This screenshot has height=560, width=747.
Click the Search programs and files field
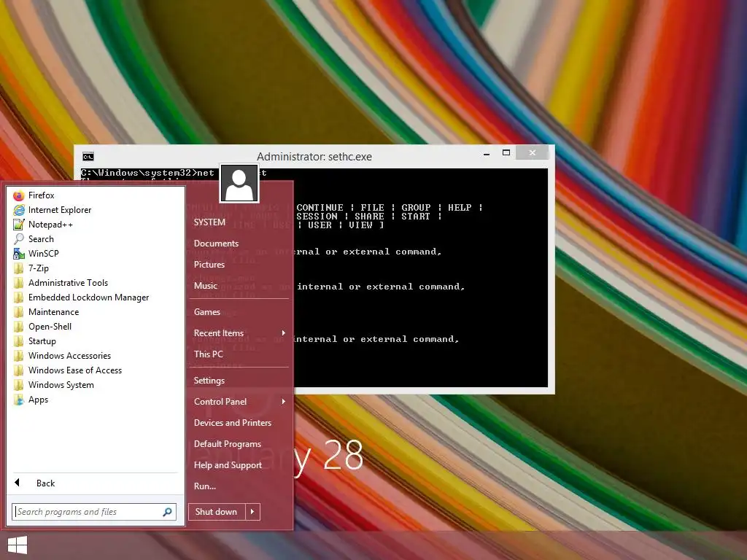point(94,512)
